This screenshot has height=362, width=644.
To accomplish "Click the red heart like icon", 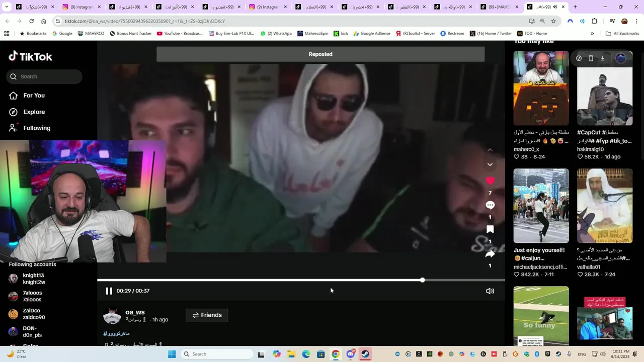I will point(490,180).
